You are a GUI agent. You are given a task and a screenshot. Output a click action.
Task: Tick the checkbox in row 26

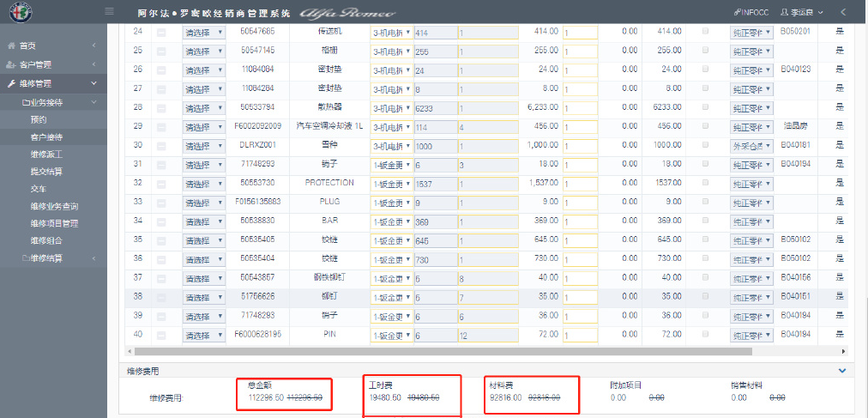pos(705,70)
